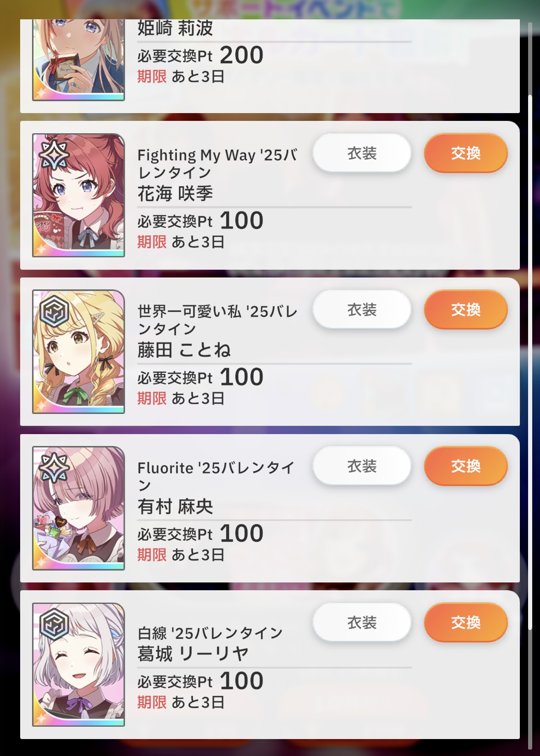Image resolution: width=540 pixels, height=756 pixels.
Task: Show 衣装 for 白線 '25バレンタイン
Action: click(x=362, y=622)
